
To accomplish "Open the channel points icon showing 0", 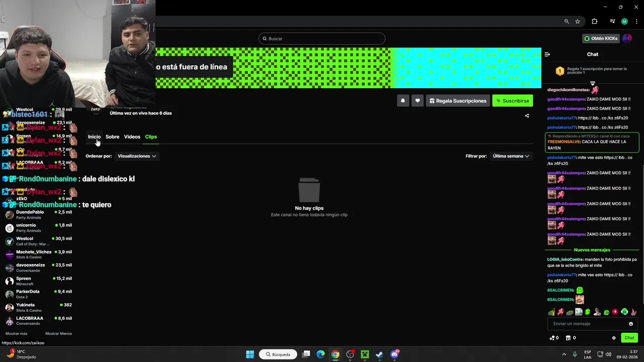I will coord(554,338).
